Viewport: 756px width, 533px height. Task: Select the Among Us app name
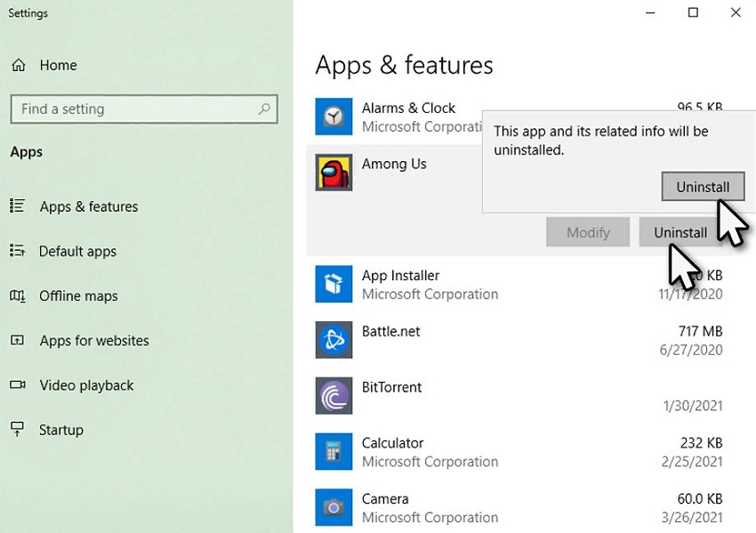(394, 164)
